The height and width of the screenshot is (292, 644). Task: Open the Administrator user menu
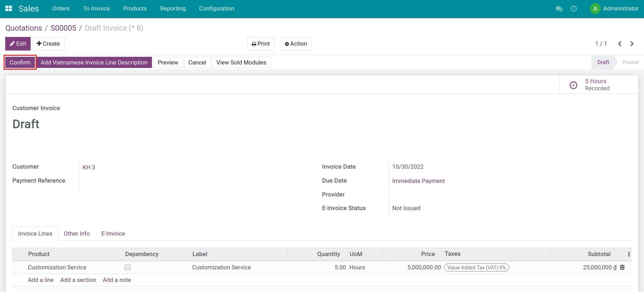tap(614, 9)
